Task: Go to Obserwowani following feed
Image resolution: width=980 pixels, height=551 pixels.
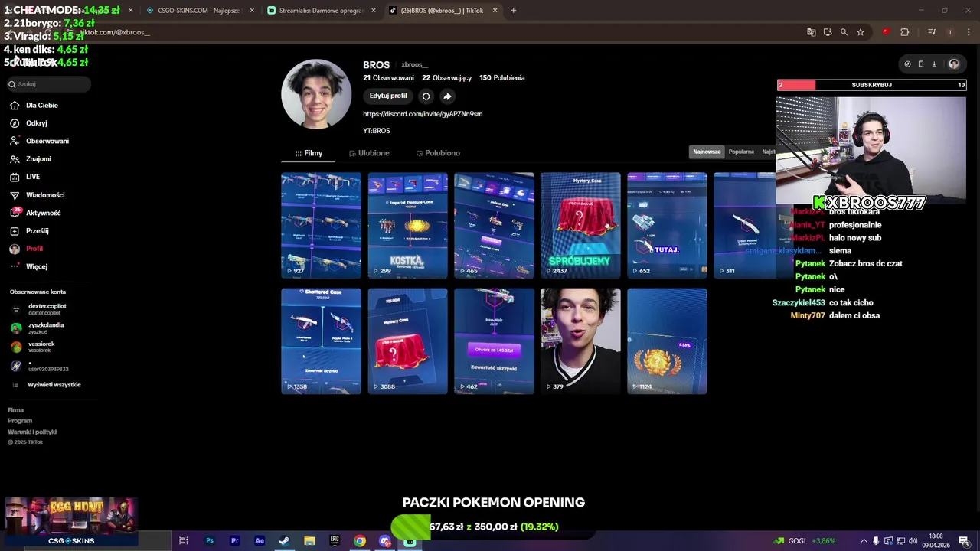Action: coord(40,141)
